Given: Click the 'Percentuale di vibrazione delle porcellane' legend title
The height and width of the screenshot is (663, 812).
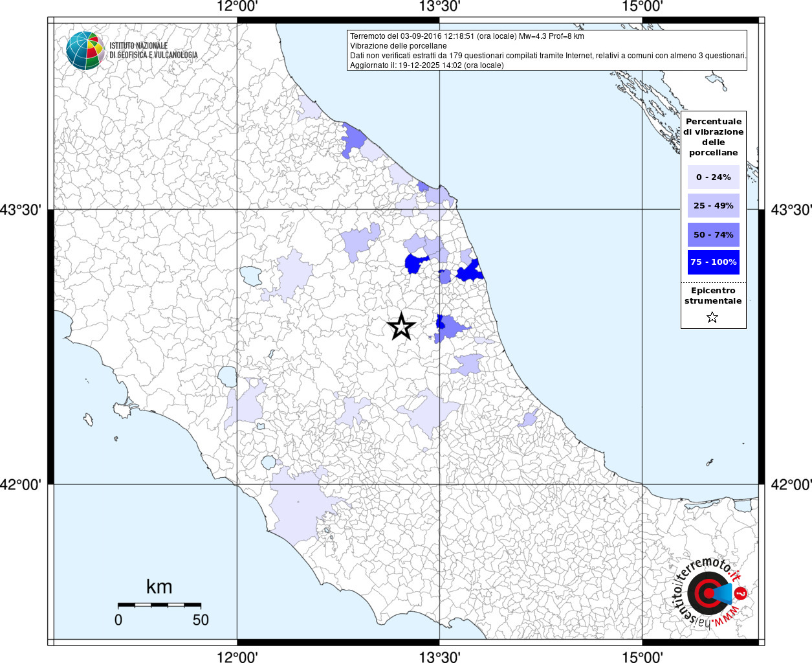Looking at the screenshot, I should coord(713,137).
